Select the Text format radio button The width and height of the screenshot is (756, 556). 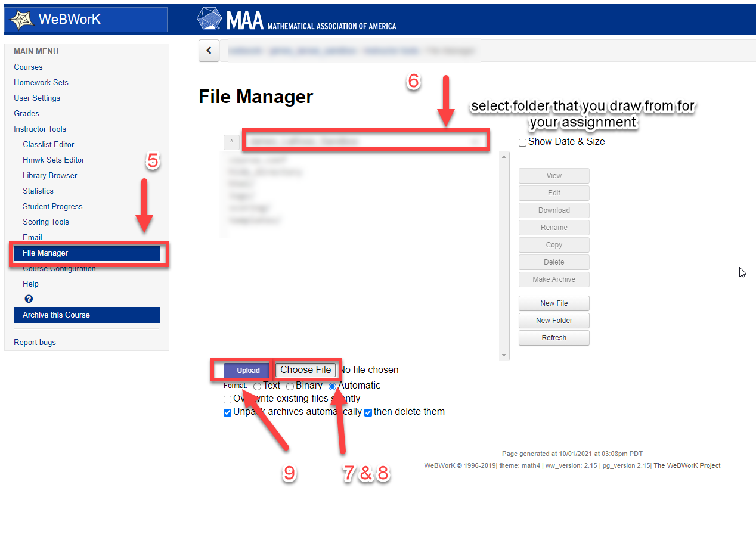click(257, 386)
